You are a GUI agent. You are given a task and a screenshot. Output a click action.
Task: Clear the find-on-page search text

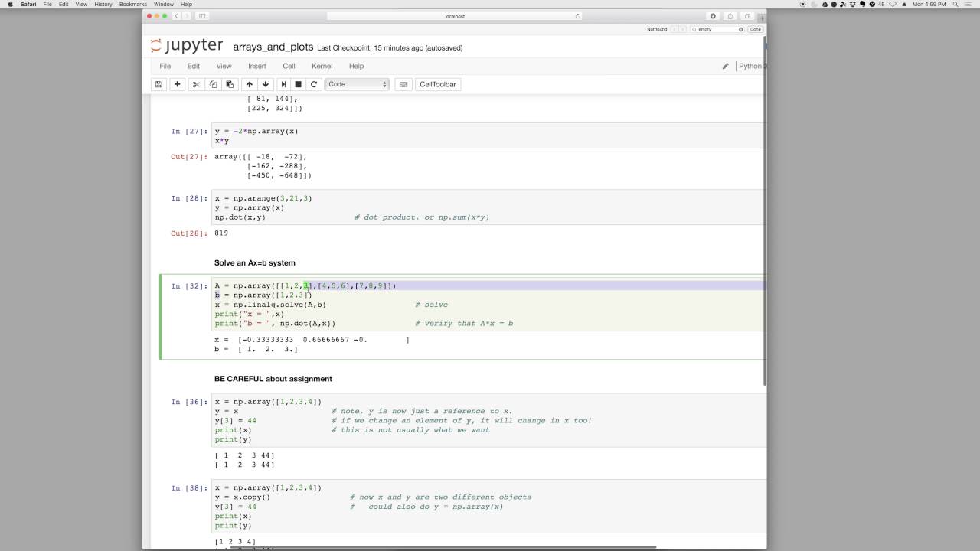coord(740,29)
